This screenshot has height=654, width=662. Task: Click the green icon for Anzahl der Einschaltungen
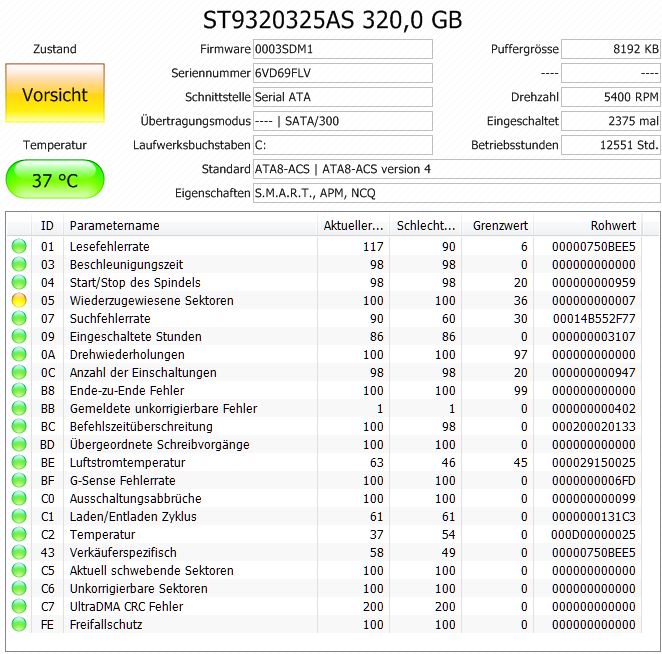click(19, 372)
